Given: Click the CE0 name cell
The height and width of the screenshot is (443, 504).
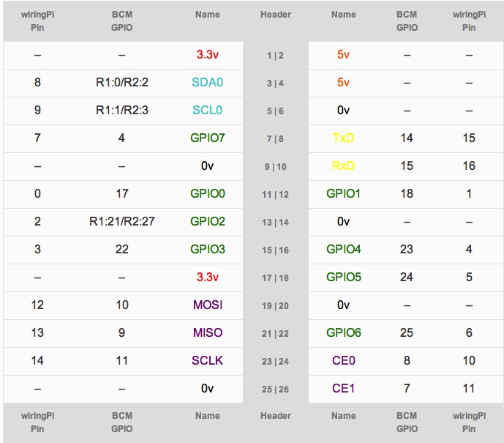Looking at the screenshot, I should [343, 360].
